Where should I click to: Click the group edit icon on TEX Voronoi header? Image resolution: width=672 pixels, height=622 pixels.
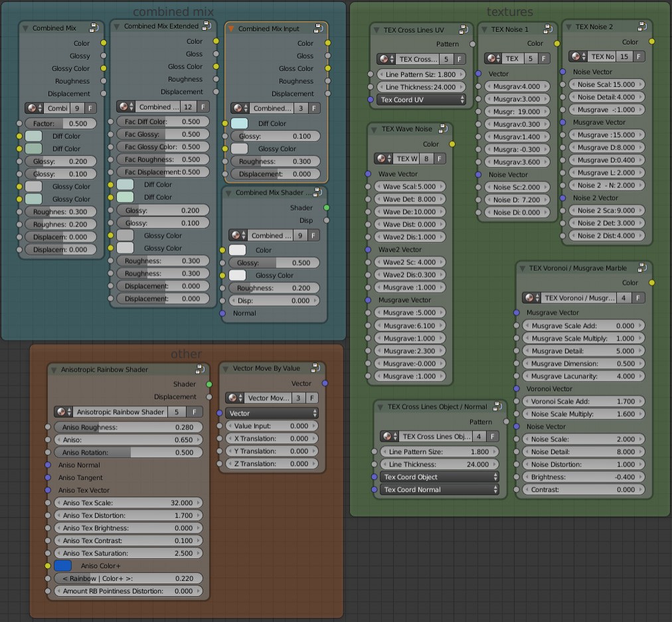pyautogui.click(x=641, y=268)
